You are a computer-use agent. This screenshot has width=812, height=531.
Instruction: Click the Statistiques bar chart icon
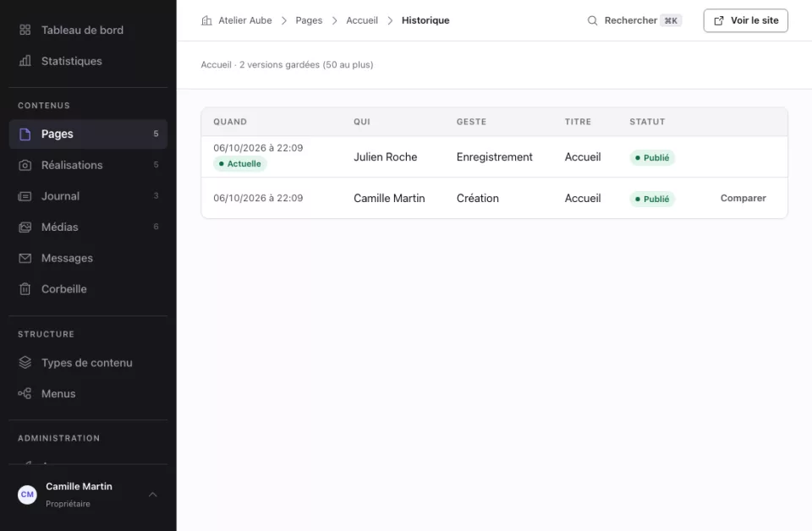[25, 61]
